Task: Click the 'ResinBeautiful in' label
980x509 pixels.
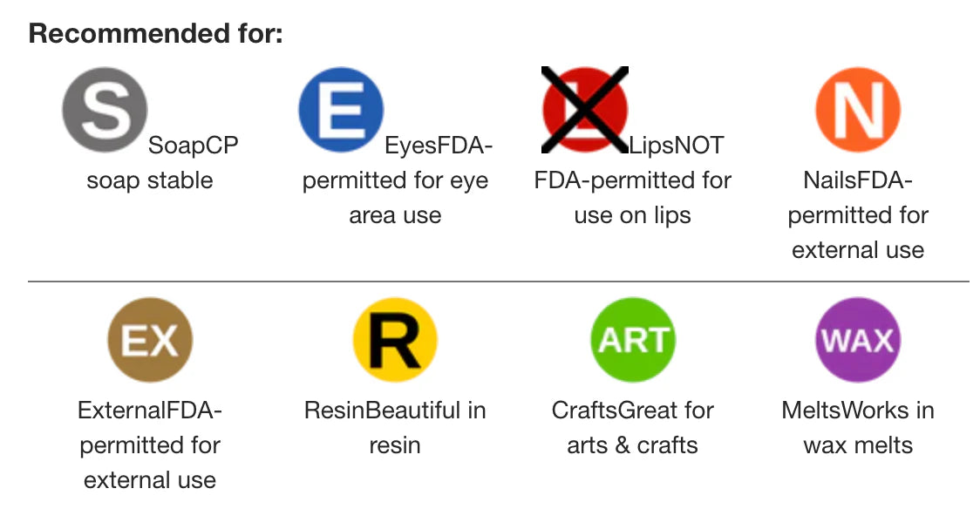Action: pyautogui.click(x=395, y=411)
